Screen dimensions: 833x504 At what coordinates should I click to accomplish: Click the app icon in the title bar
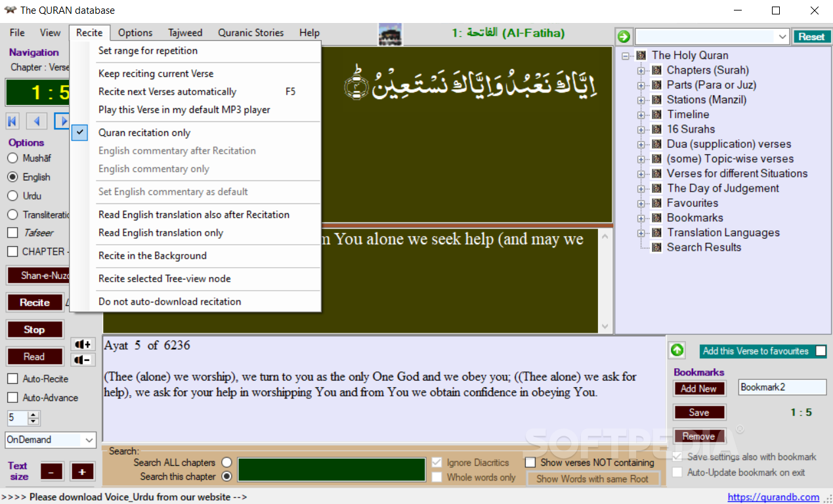tap(10, 10)
